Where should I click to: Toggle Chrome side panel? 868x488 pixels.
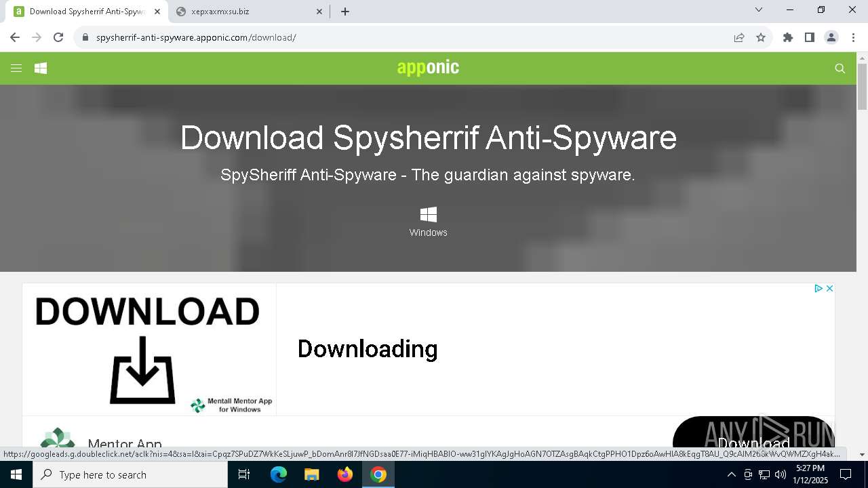[x=810, y=37]
